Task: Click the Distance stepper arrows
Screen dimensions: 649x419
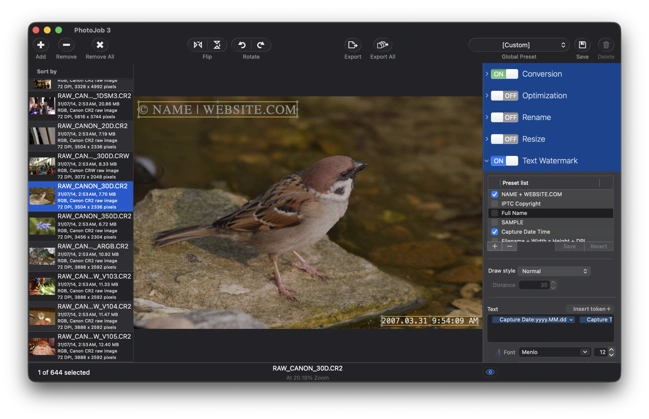Action: (x=553, y=285)
